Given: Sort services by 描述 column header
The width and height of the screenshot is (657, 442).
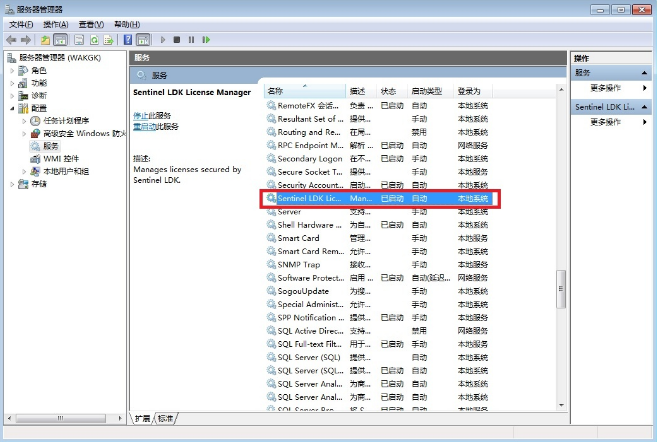Looking at the screenshot, I should coord(361,91).
